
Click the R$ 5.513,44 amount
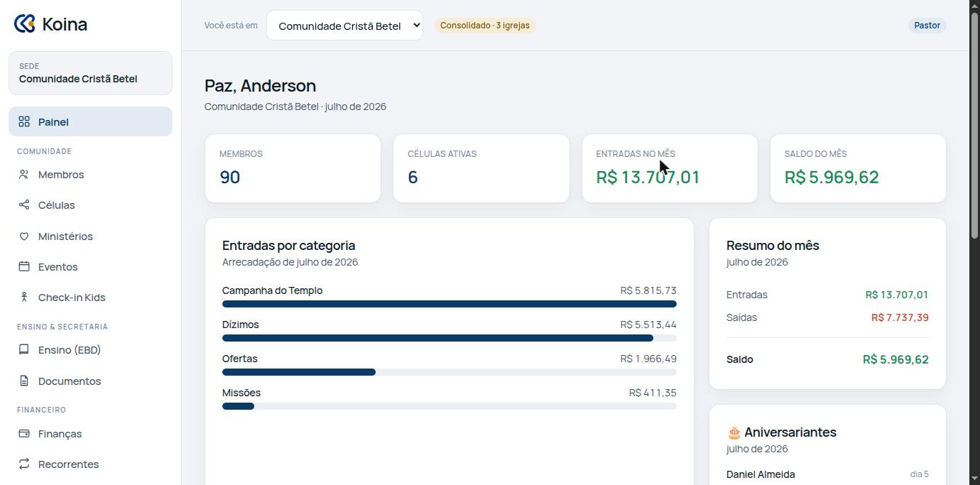click(648, 325)
